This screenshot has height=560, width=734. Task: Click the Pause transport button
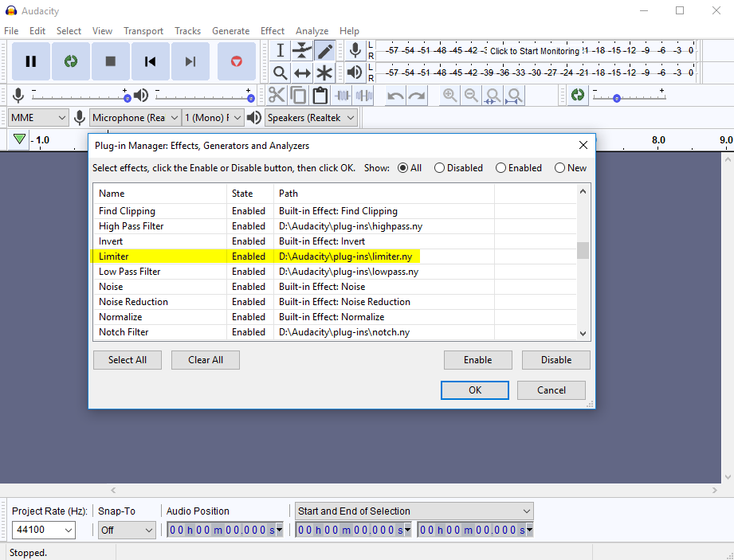[x=31, y=61]
